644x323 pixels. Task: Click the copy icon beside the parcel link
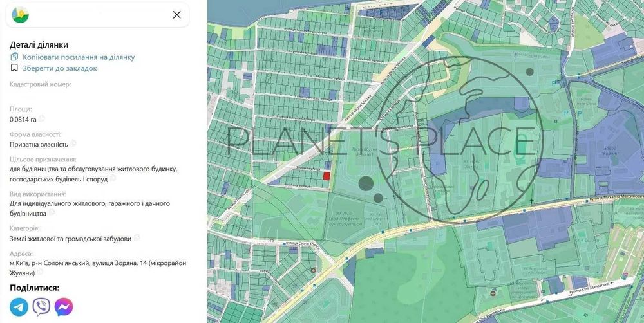coord(14,57)
